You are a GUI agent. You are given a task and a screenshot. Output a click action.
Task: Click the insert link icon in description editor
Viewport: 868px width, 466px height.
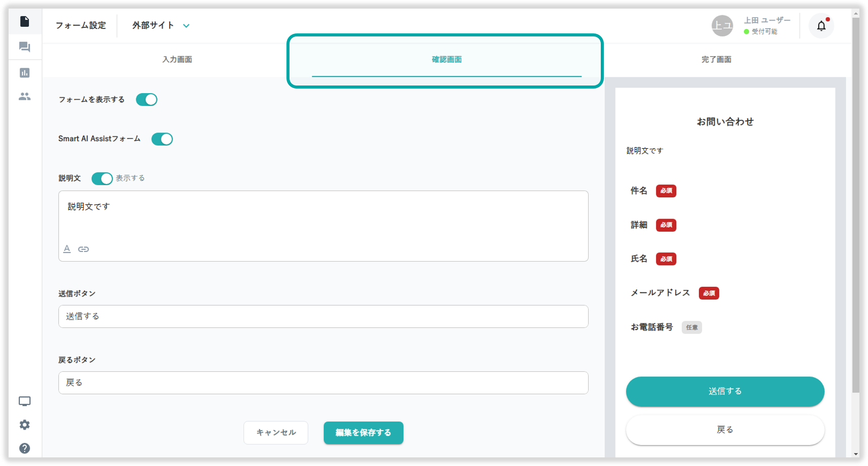[x=84, y=249]
